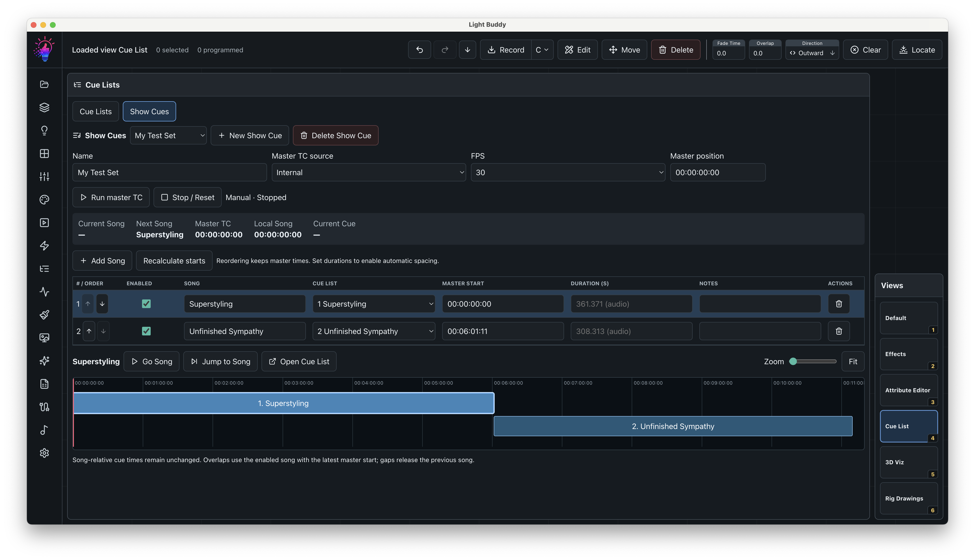Click the Go Song button

151,362
